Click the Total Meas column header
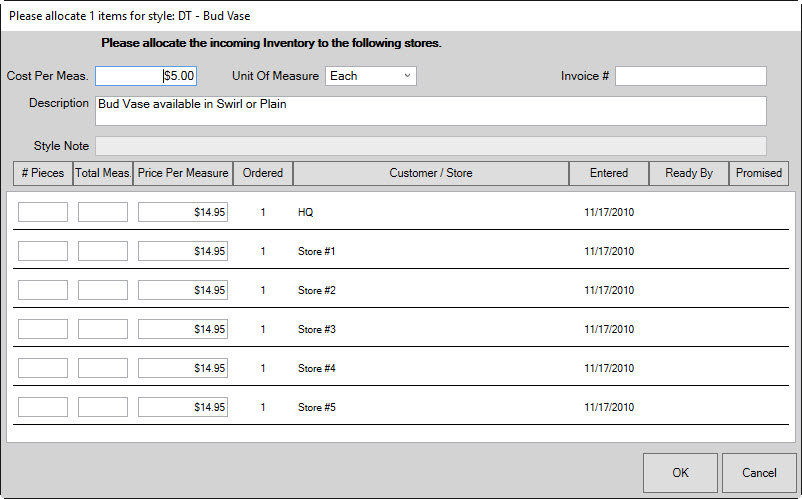 coord(103,173)
